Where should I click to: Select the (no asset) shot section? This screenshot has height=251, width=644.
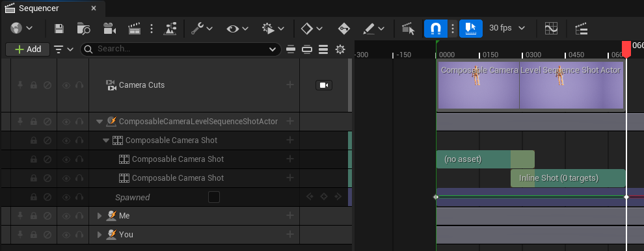485,159
